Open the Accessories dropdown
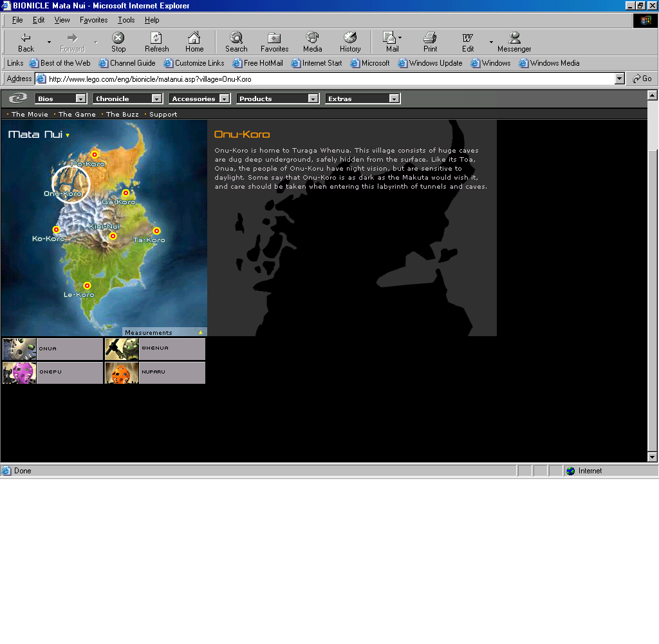 click(200, 99)
